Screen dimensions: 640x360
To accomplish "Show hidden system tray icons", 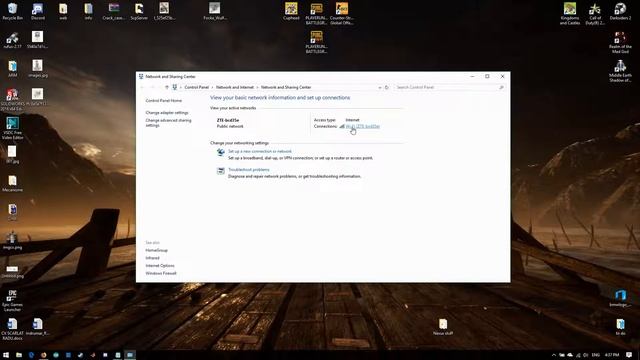I will (x=554, y=355).
